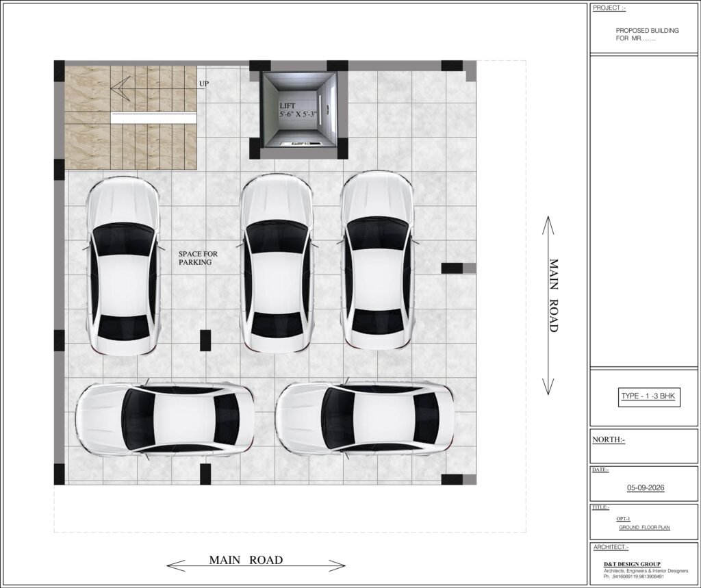The height and width of the screenshot is (588, 701).
Task: Click the phone number line Ph. 9416069119
Action: coord(635,577)
